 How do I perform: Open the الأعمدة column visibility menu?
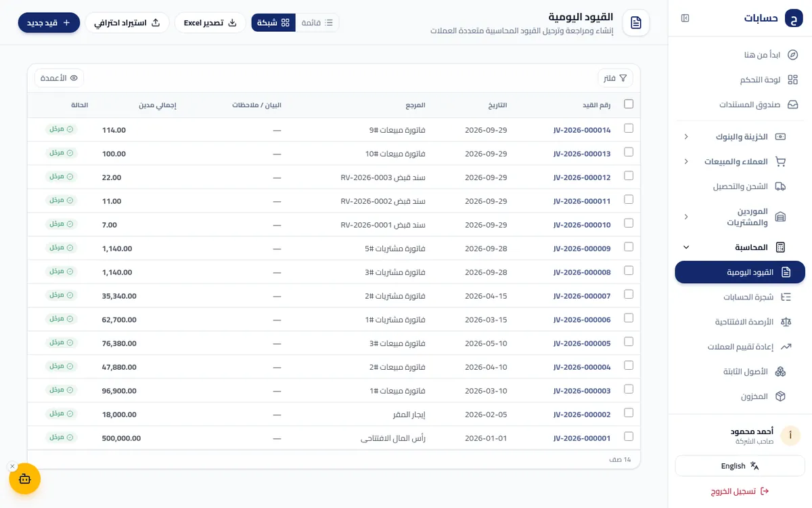[x=60, y=78]
